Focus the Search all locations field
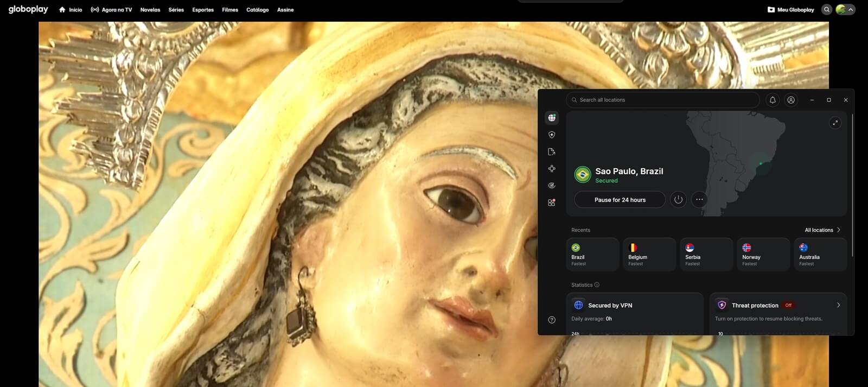868x387 pixels. click(663, 100)
